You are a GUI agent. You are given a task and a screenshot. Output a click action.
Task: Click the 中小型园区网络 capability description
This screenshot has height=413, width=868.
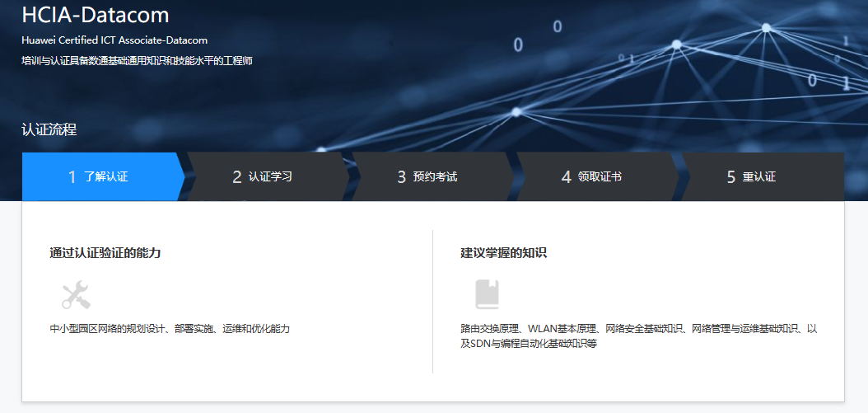(x=170, y=329)
